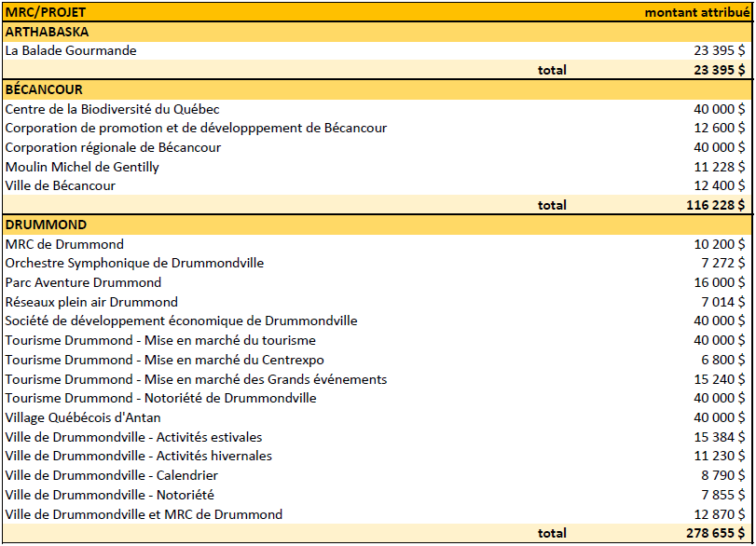The height and width of the screenshot is (546, 756).
Task: Select the amount 8 790 $
Action: 722,475
